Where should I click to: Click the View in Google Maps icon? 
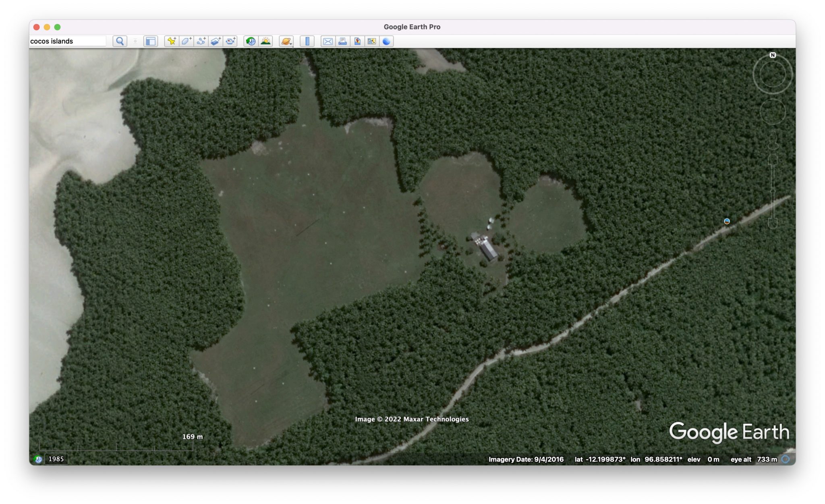(357, 41)
